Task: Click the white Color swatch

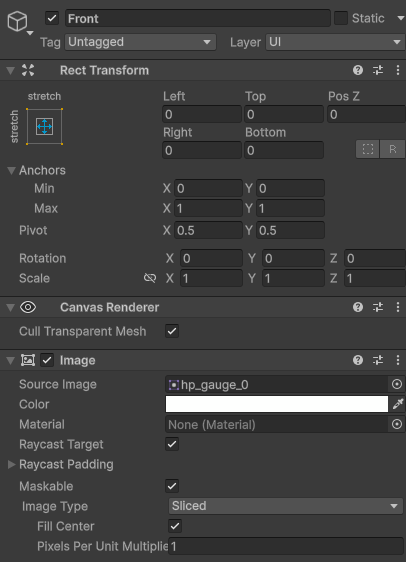Action: 277,404
